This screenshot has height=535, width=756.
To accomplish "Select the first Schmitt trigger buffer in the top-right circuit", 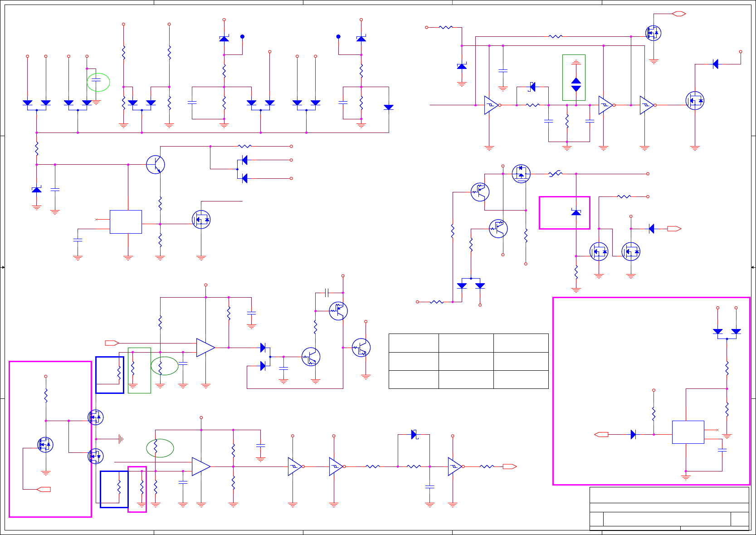I will (x=492, y=105).
